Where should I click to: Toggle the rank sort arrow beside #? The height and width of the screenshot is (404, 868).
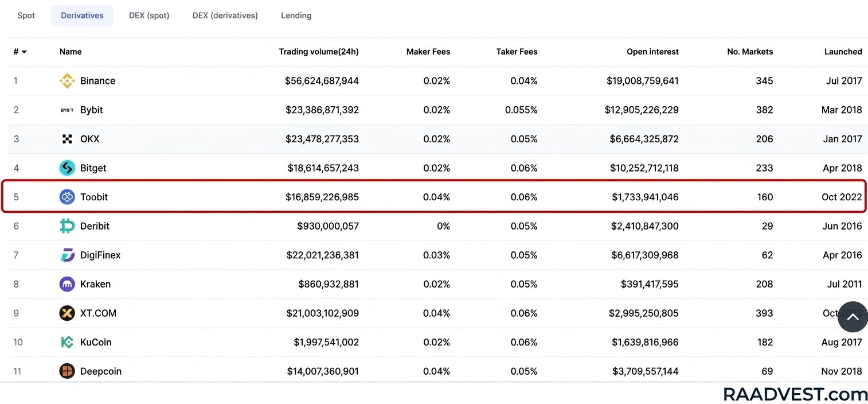click(24, 52)
